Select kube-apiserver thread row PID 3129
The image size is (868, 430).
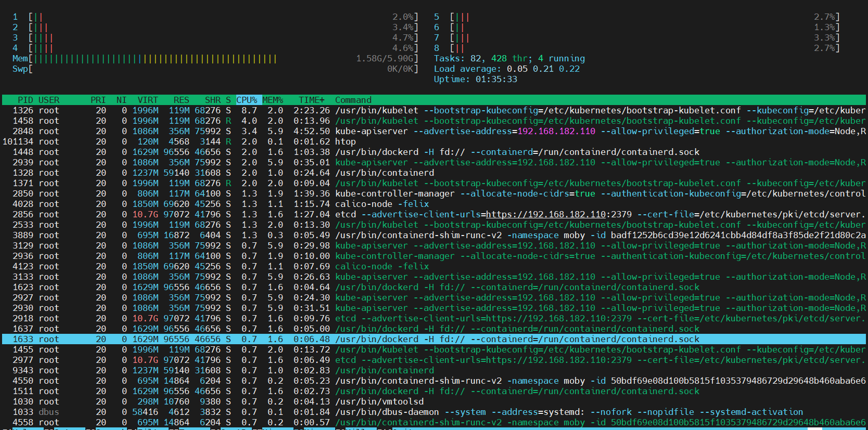point(434,245)
